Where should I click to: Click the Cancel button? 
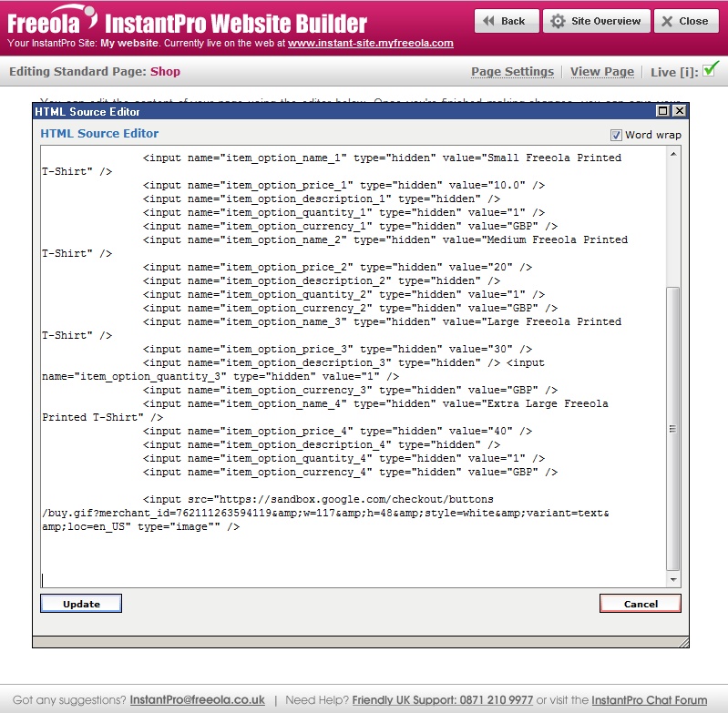641,604
